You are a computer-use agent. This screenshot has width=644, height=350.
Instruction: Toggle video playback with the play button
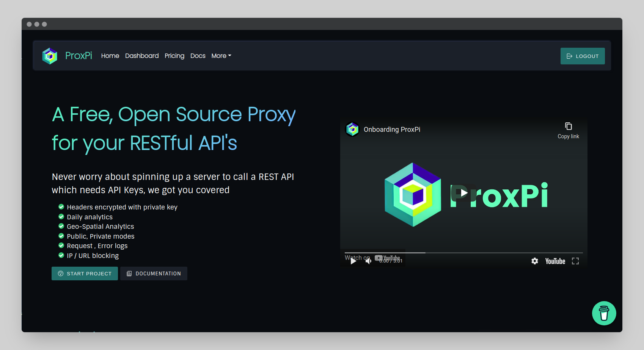pyautogui.click(x=353, y=261)
